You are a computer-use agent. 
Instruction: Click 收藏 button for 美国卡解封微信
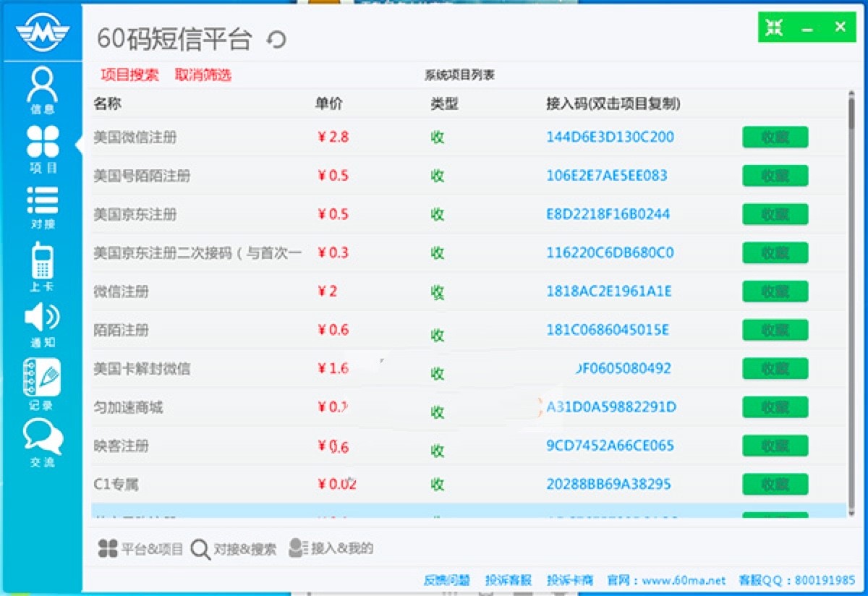(x=775, y=368)
